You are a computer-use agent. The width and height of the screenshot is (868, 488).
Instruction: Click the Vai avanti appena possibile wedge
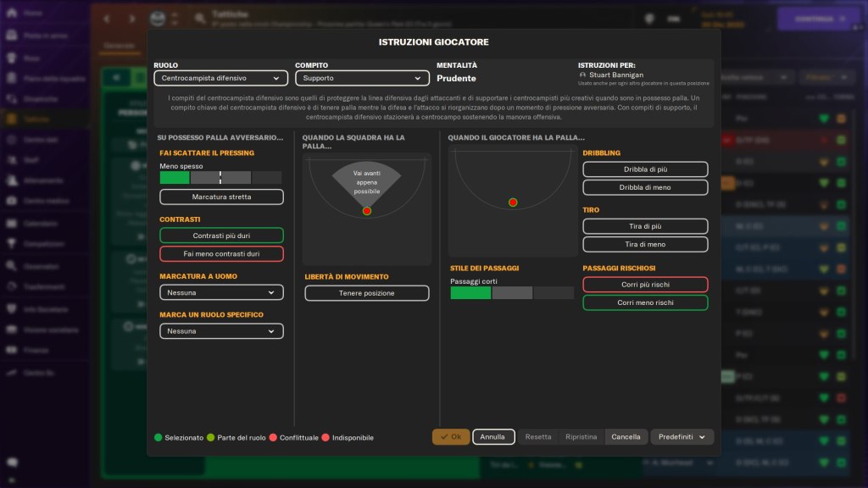367,182
